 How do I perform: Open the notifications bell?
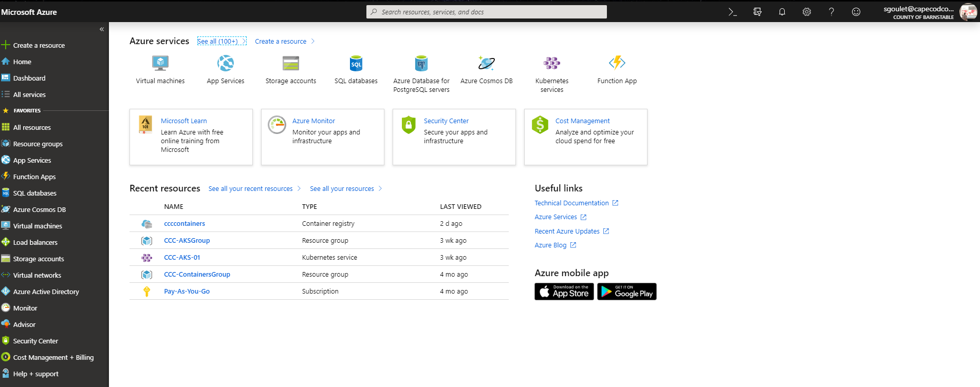click(x=782, y=12)
